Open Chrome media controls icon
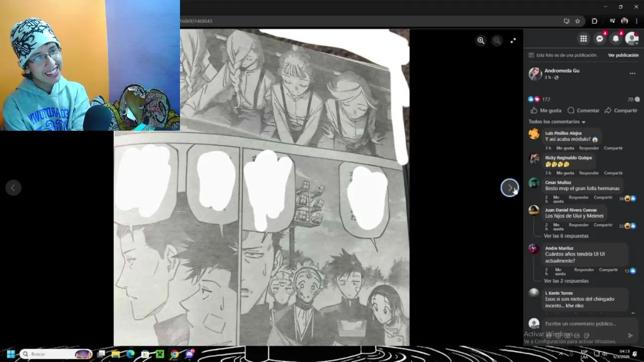644x362 pixels. click(612, 21)
